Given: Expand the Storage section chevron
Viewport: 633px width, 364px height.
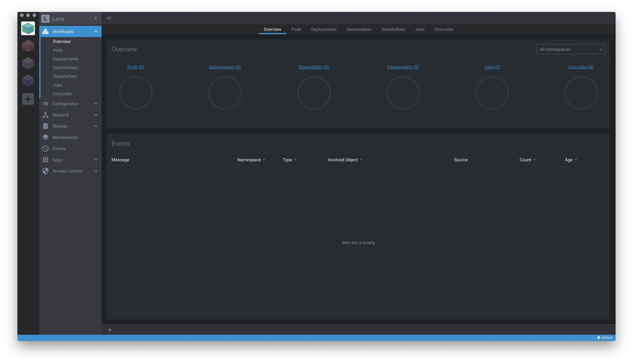Looking at the screenshot, I should pyautogui.click(x=96, y=126).
